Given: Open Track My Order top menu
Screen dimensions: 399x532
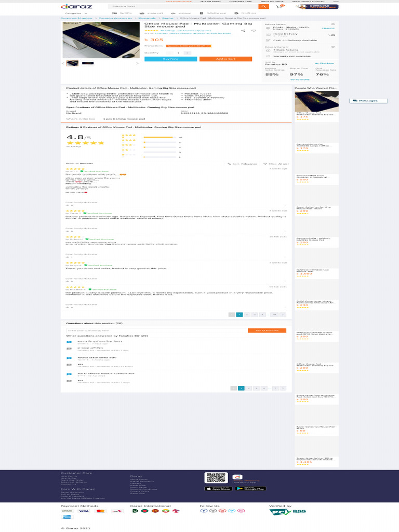Looking at the screenshot, I should pyautogui.click(x=272, y=2).
